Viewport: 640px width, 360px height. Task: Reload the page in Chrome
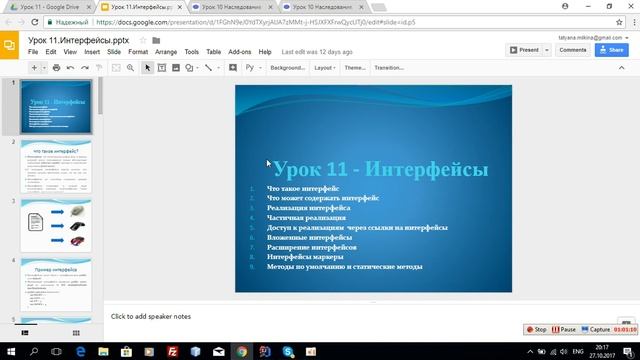(35, 22)
